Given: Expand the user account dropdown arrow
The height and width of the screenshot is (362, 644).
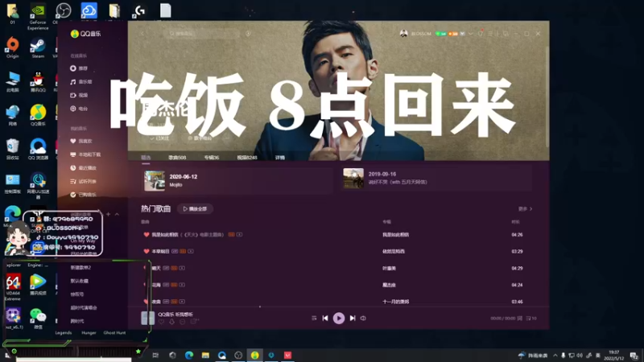Looking at the screenshot, I should 470,34.
